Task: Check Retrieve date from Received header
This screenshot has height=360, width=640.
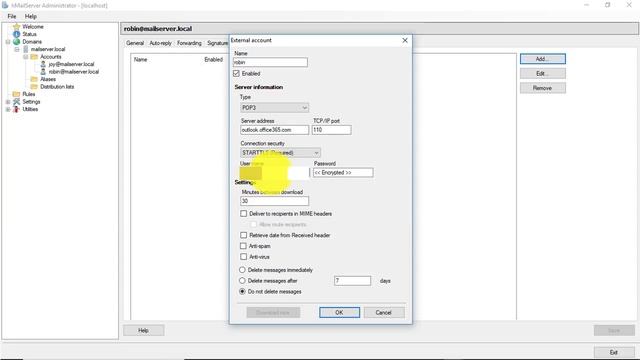Action: click(x=244, y=235)
